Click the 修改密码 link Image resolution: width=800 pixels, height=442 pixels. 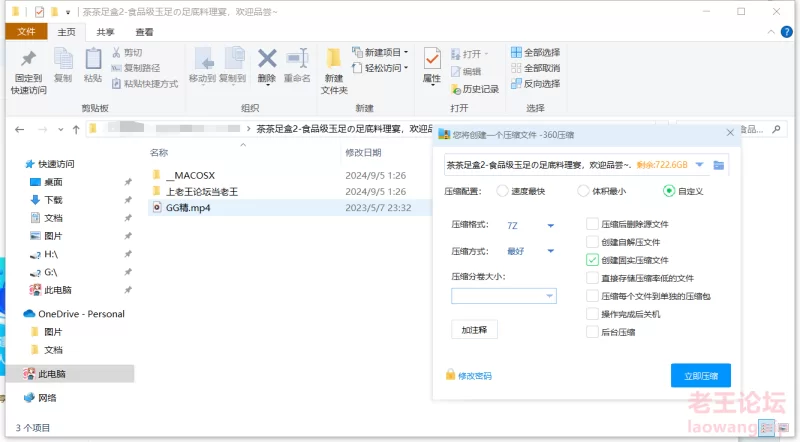(x=474, y=376)
